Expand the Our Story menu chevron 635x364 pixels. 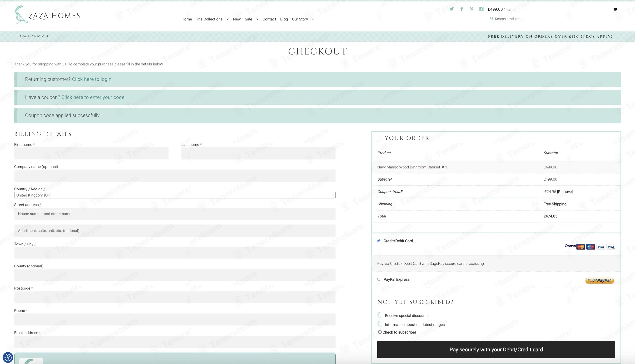pyautogui.click(x=313, y=19)
